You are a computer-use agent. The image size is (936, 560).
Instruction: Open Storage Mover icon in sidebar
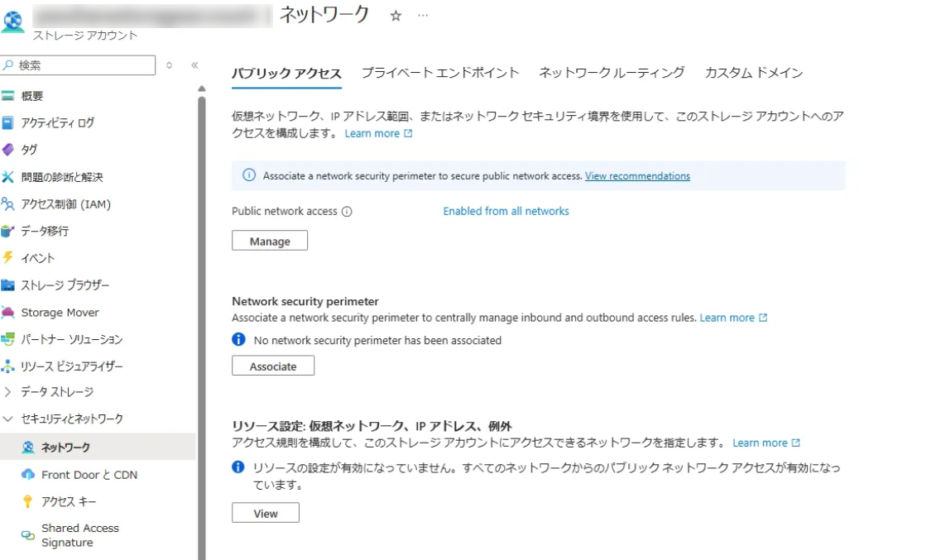pyautogui.click(x=8, y=313)
